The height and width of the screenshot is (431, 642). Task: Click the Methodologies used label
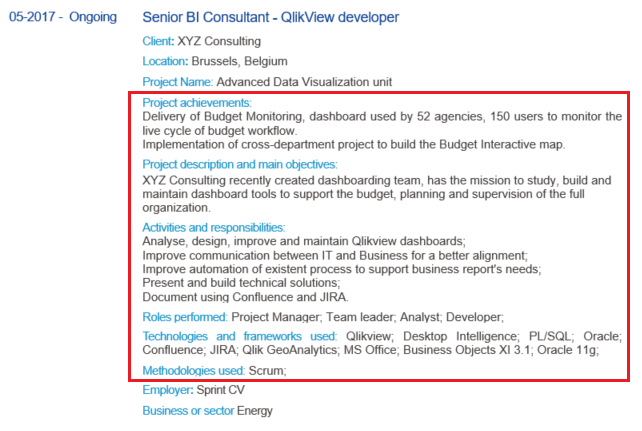pos(194,370)
